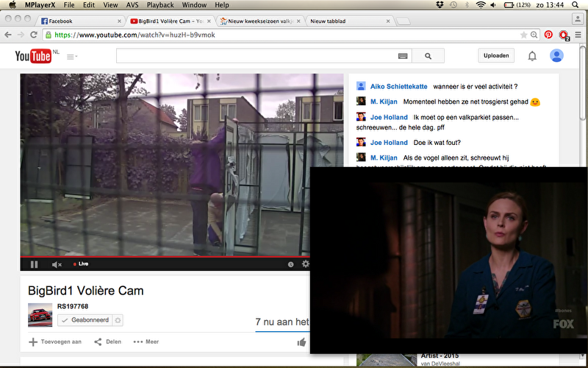This screenshot has width=588, height=368.
Task: Pause the live YouTube video
Action: click(x=34, y=264)
